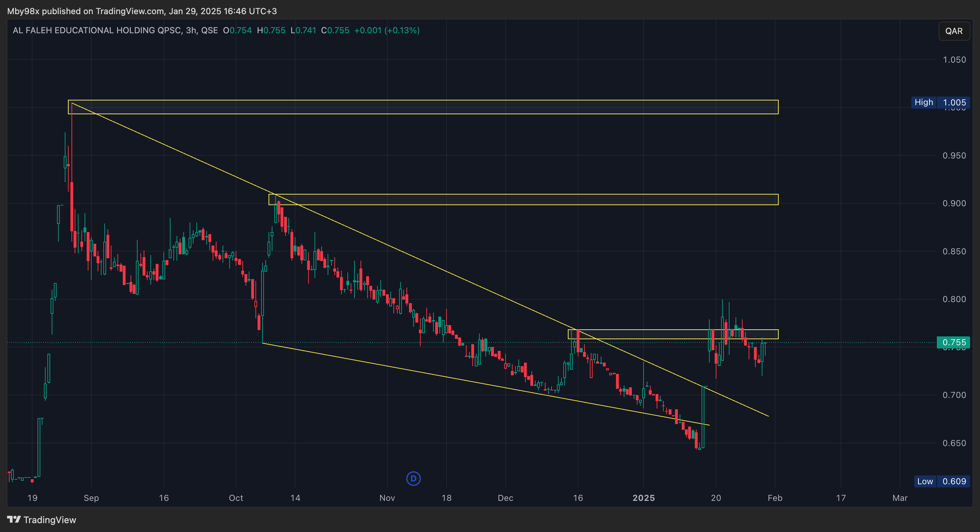Click the publisher line with Mby98x
Image resolution: width=980 pixels, height=532 pixels.
(142, 11)
